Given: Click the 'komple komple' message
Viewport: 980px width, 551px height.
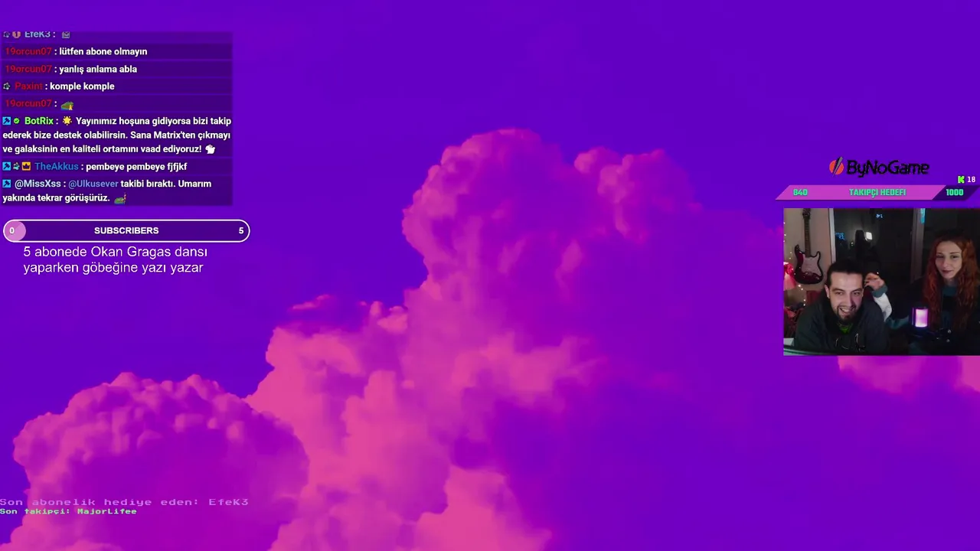Looking at the screenshot, I should pos(82,86).
